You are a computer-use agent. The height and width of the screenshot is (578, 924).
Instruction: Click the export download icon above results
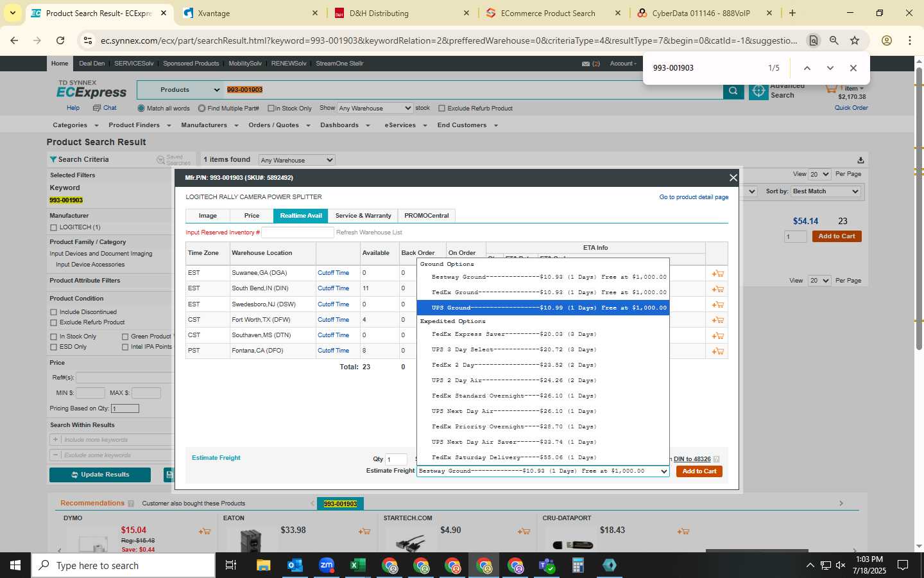click(860, 160)
